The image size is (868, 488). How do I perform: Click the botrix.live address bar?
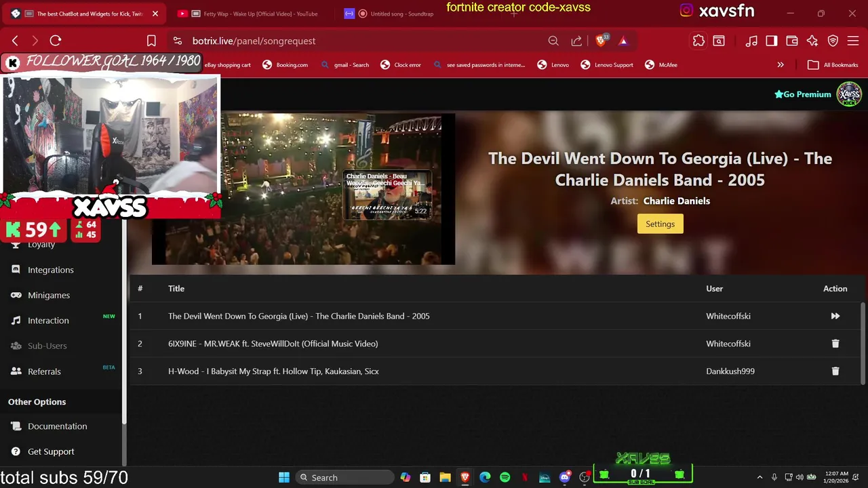point(366,41)
